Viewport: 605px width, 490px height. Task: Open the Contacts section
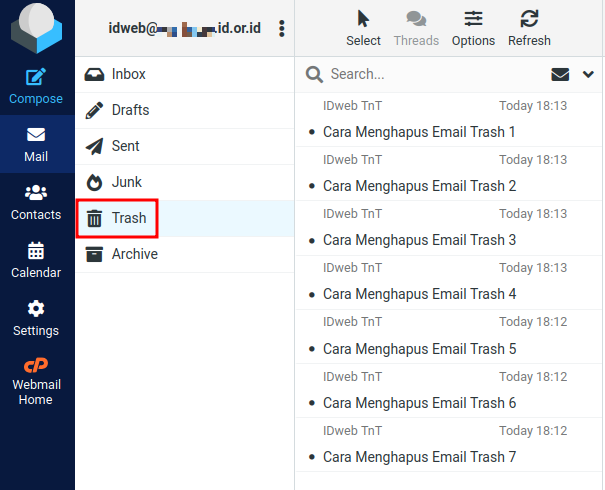[x=36, y=203]
